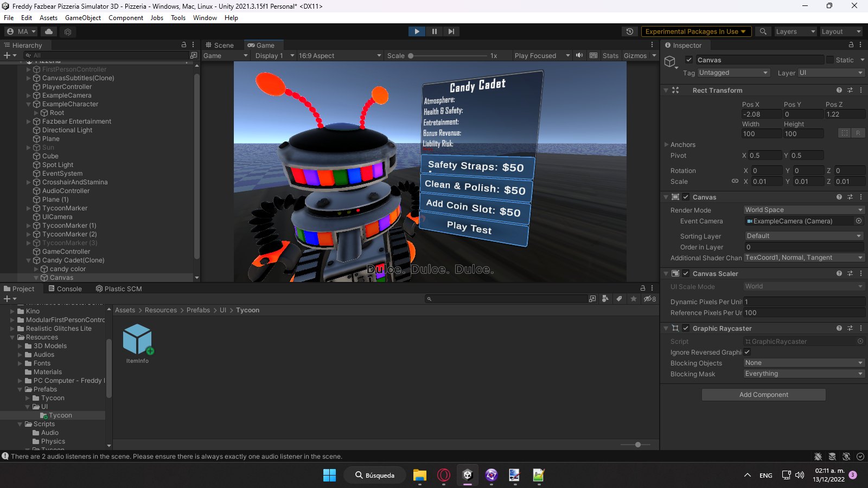Open Blocking Mask dropdown
This screenshot has height=488, width=868.
[804, 374]
